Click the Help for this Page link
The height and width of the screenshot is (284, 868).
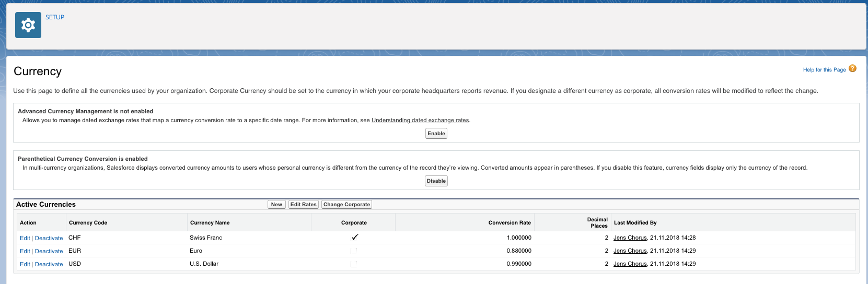point(824,69)
